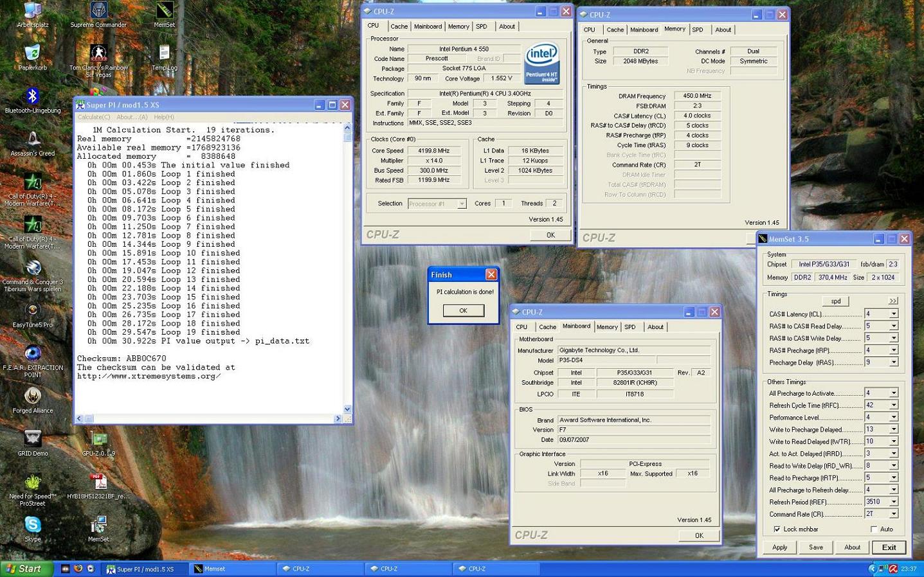Click OK in CPU-Z mainboard window
924x577 pixels.
(x=699, y=535)
